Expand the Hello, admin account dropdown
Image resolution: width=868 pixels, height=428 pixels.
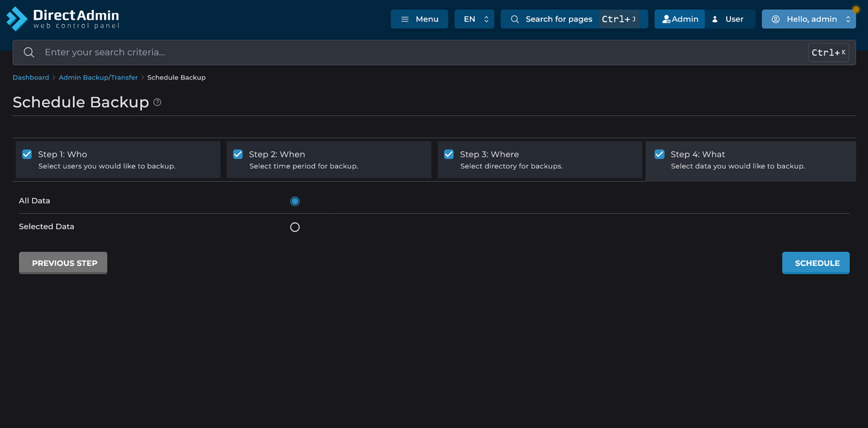[x=809, y=19]
